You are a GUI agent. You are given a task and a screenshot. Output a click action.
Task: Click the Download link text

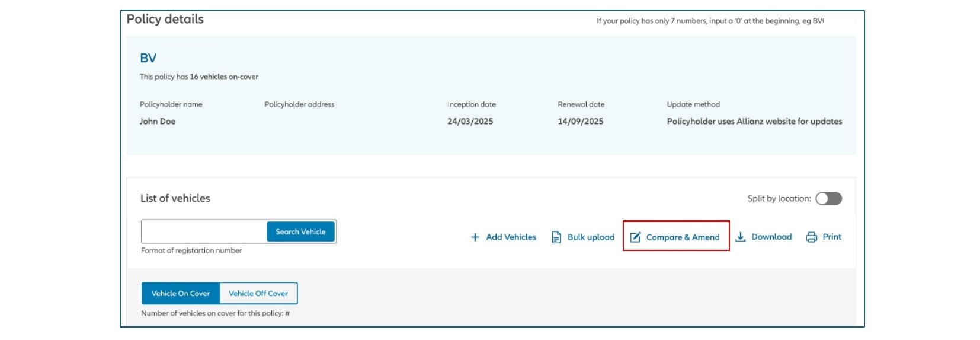[771, 237]
